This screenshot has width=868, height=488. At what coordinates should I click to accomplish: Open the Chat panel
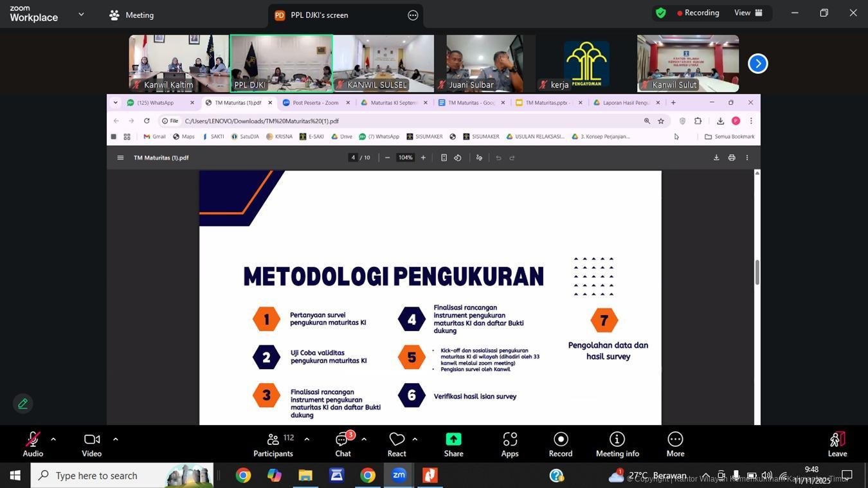[343, 444]
